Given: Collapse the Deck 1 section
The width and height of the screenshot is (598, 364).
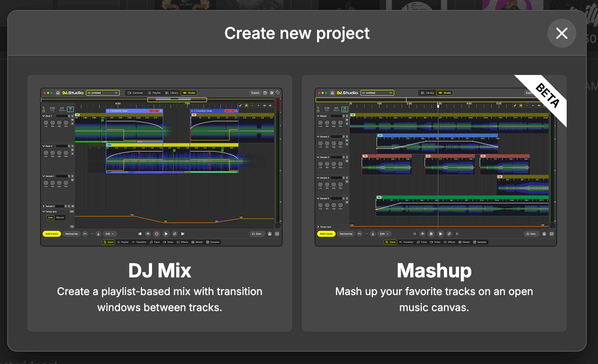Looking at the screenshot, I should pyautogui.click(x=43, y=116).
